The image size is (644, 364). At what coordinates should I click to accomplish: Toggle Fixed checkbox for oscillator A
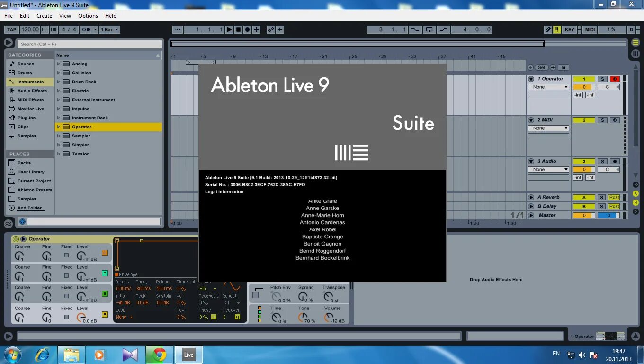coord(66,317)
